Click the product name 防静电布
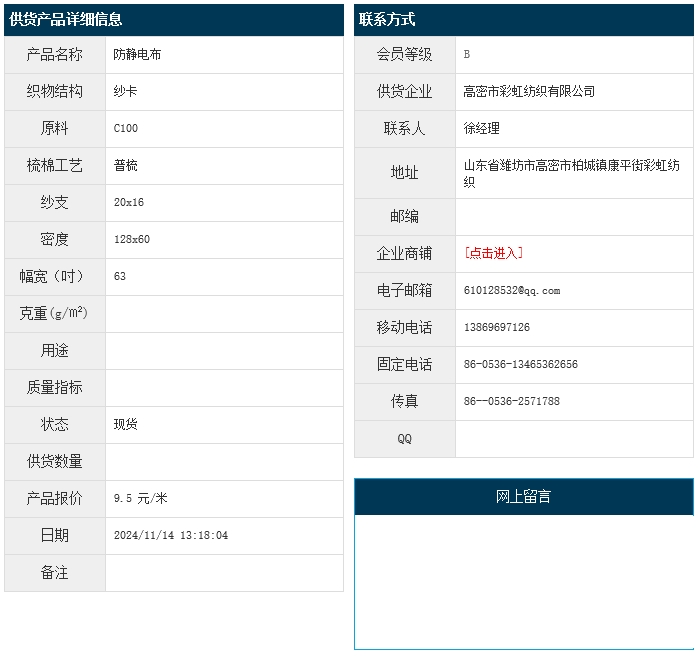Screen dimensions: 699x657 [137, 54]
